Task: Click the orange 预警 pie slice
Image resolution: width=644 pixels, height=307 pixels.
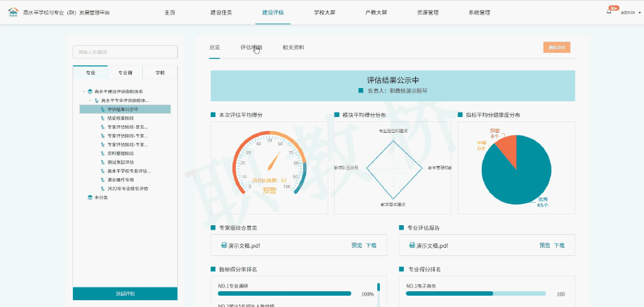Action: (x=508, y=148)
